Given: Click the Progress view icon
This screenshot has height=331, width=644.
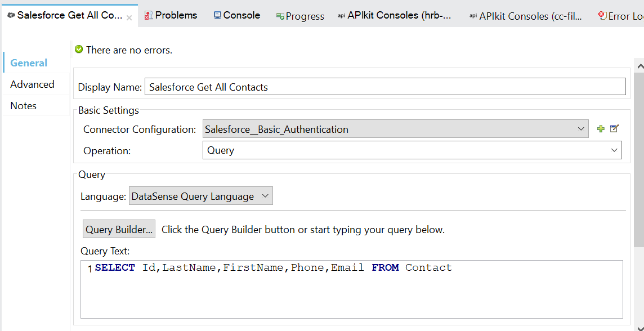Looking at the screenshot, I should [x=280, y=17].
